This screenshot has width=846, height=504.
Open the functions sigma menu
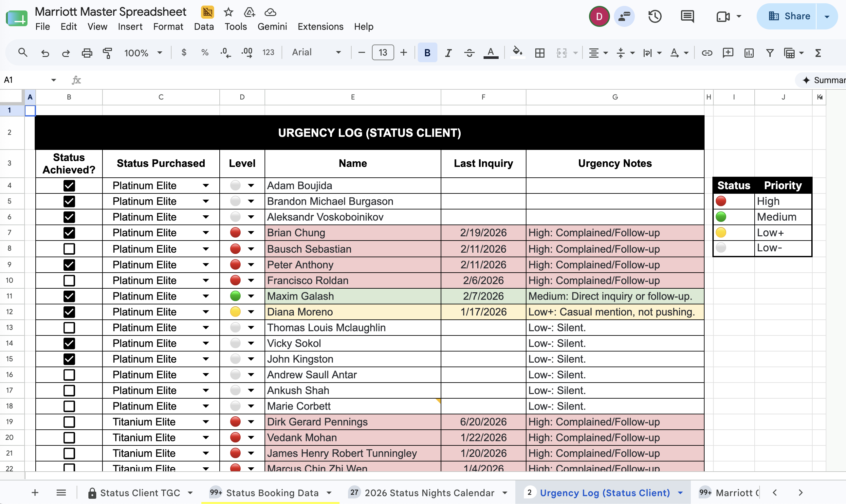coord(818,53)
